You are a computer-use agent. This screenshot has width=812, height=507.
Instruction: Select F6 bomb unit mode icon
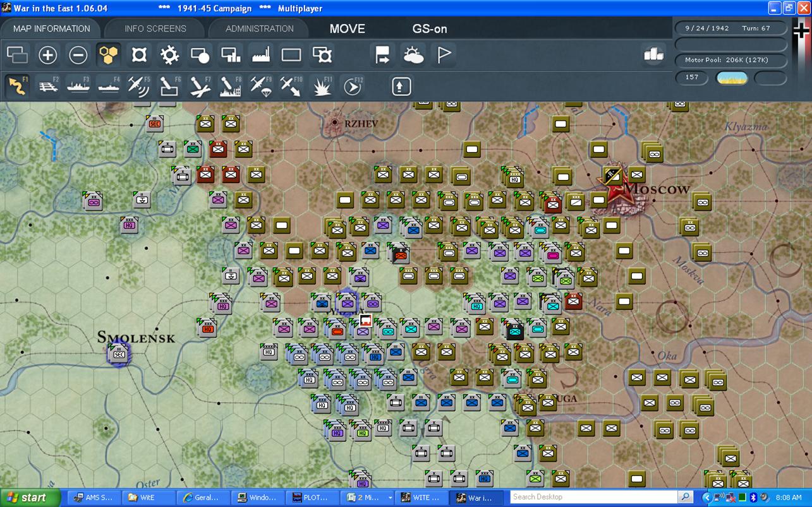169,86
